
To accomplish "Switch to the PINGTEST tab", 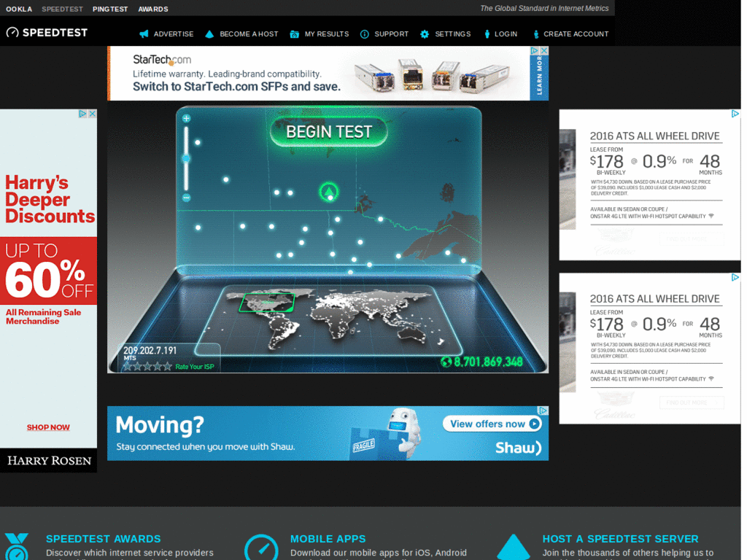I will click(x=110, y=9).
